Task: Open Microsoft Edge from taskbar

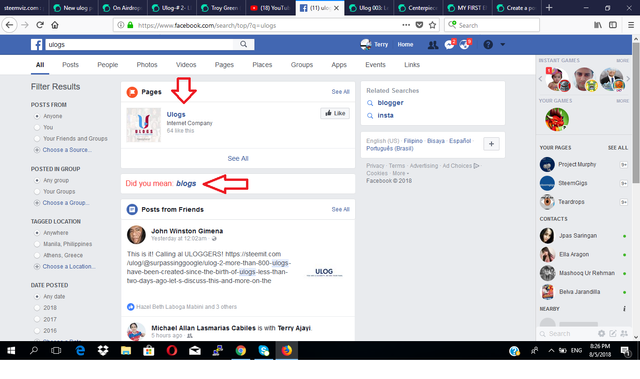Action: 80,350
